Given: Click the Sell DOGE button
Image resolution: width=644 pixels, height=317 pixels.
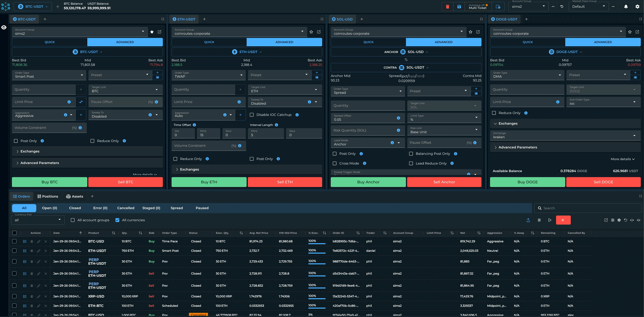Looking at the screenshot, I should (x=603, y=182).
